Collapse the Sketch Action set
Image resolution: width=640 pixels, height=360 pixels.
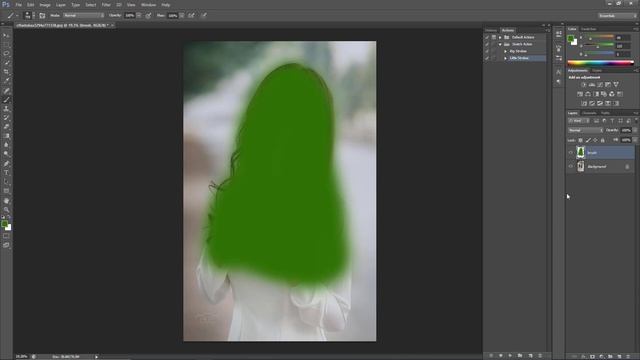(500, 44)
